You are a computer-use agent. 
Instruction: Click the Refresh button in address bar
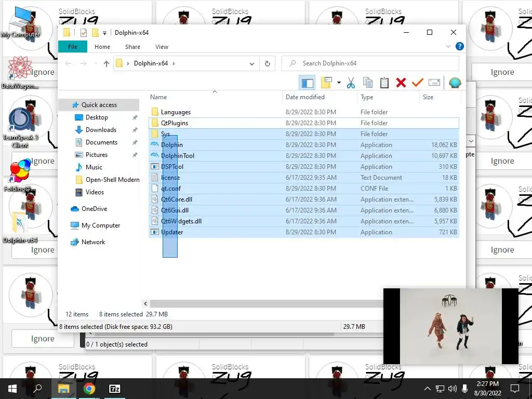point(268,63)
